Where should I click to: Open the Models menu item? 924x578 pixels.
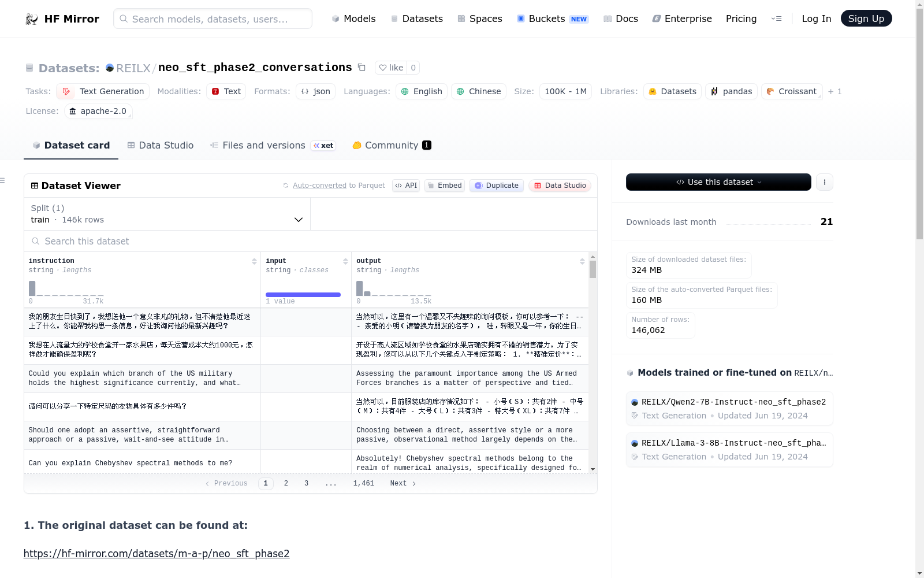click(353, 18)
